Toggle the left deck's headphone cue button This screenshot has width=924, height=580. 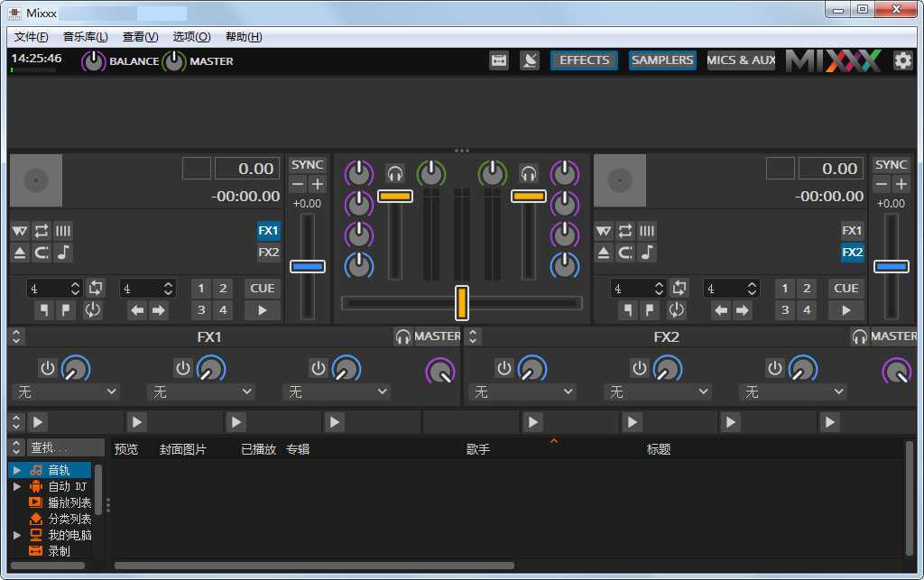pos(395,172)
